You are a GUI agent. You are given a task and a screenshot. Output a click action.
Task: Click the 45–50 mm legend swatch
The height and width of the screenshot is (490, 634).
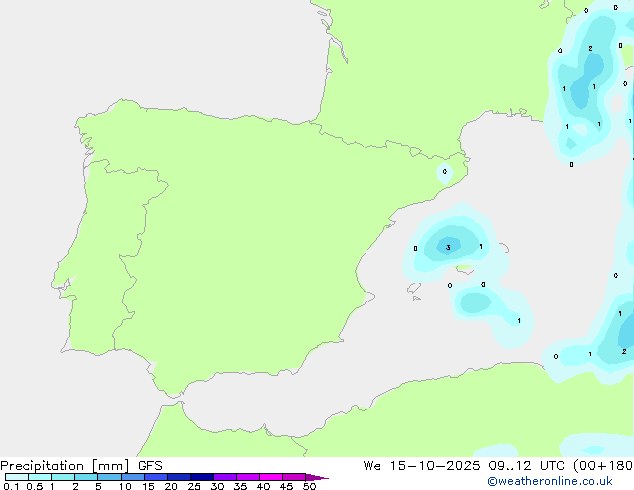[x=294, y=477]
